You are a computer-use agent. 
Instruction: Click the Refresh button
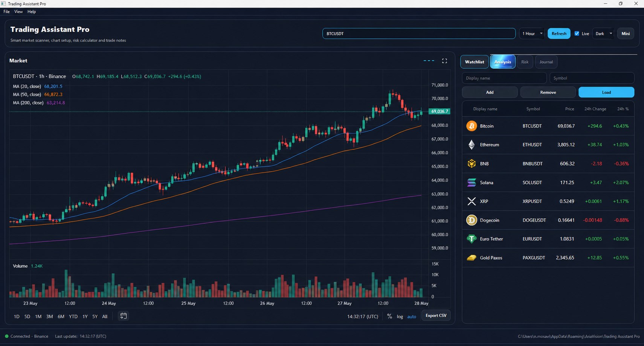pos(559,34)
